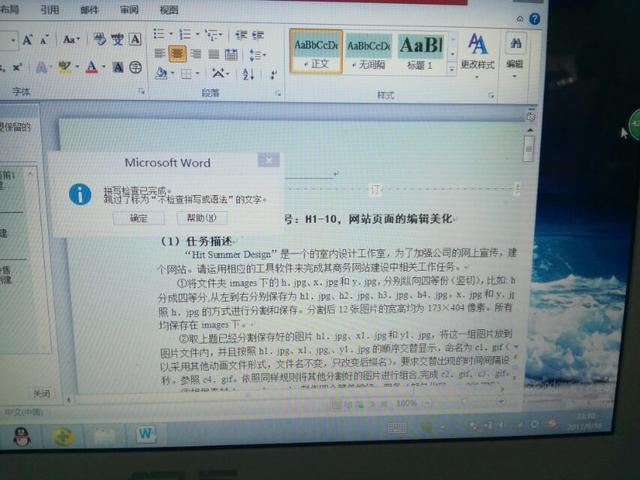The width and height of the screenshot is (640, 480).
Task: Select the 无间隔 (No Spacing) style
Action: click(x=369, y=53)
